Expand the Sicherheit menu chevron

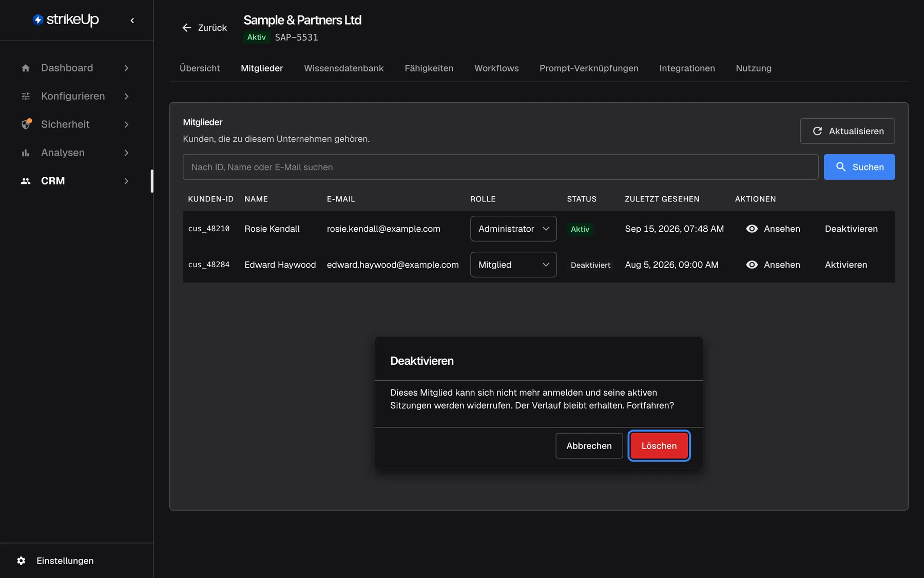pos(126,124)
